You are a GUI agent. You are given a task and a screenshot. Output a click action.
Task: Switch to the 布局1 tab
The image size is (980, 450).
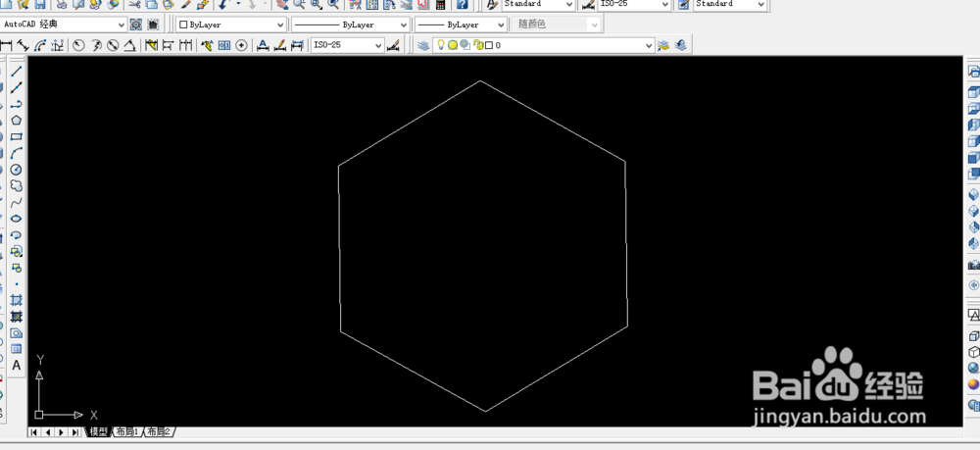pos(126,432)
